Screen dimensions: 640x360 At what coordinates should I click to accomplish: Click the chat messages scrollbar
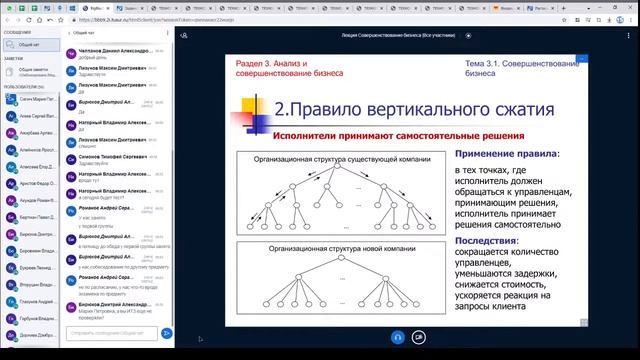point(172,237)
